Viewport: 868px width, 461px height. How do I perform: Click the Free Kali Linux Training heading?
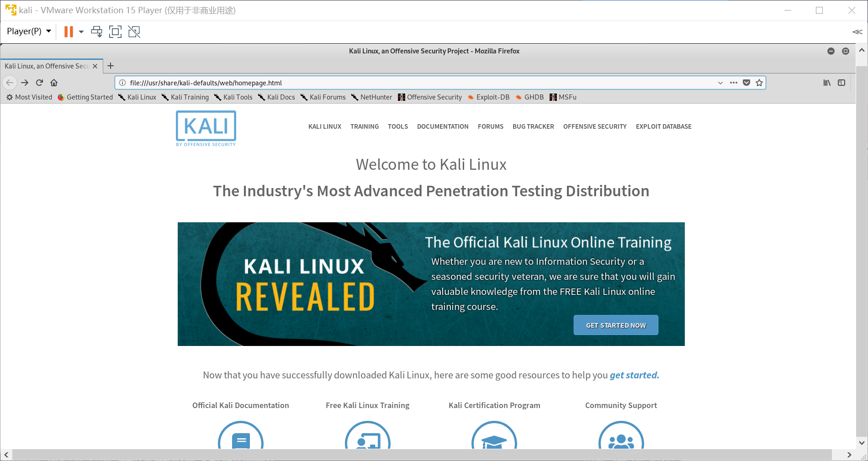(x=368, y=405)
